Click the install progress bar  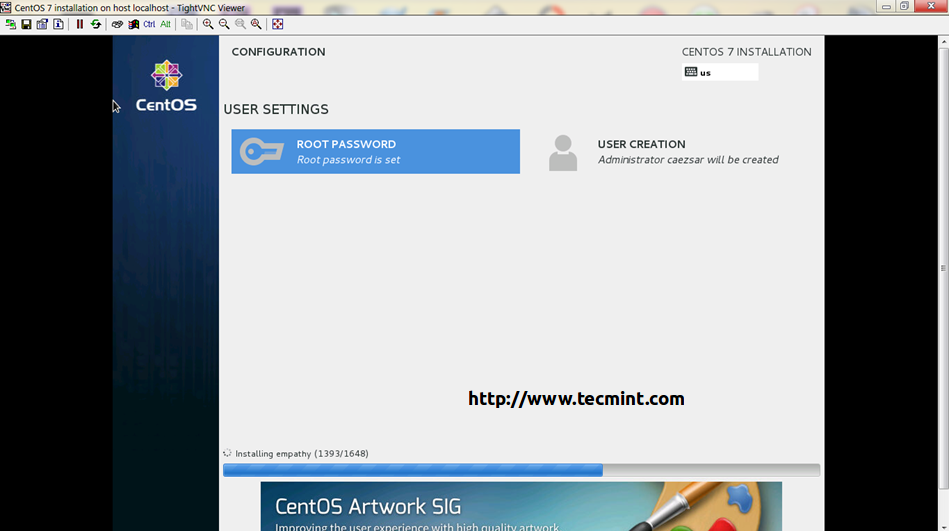point(521,470)
